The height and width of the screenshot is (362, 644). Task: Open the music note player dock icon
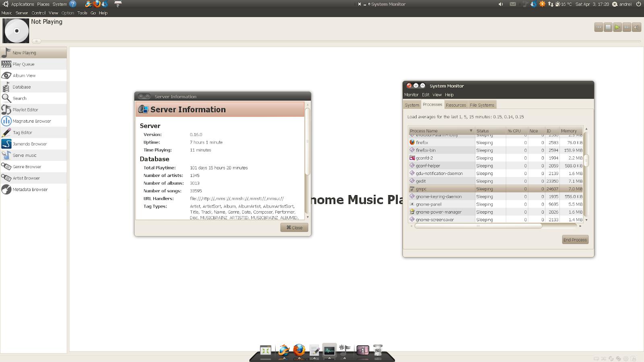pos(345,350)
